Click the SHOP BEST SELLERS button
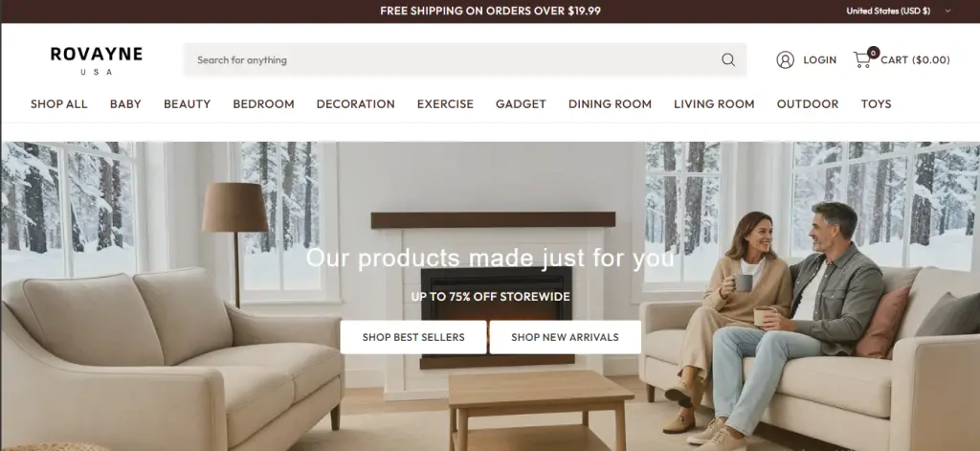980x451 pixels. (x=413, y=337)
